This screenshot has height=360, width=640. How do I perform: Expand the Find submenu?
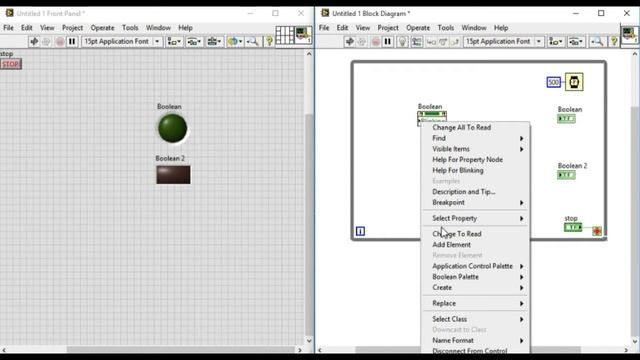pyautogui.click(x=476, y=138)
